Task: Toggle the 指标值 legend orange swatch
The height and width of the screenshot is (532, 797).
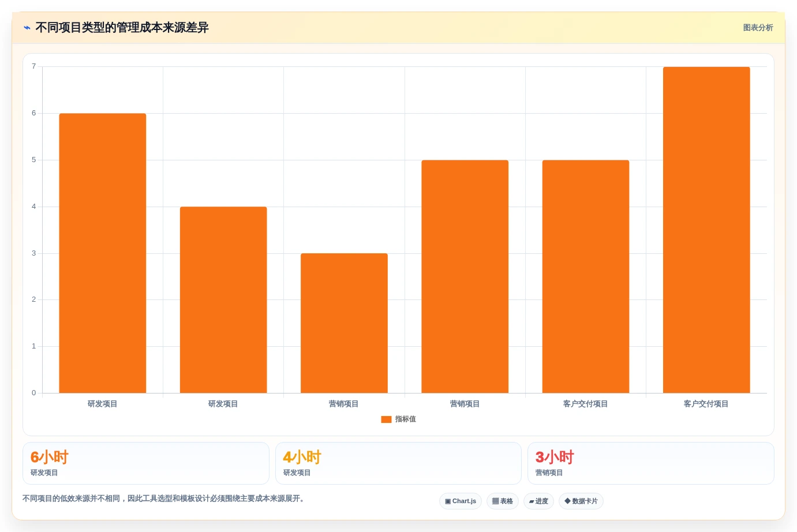Action: coord(386,419)
